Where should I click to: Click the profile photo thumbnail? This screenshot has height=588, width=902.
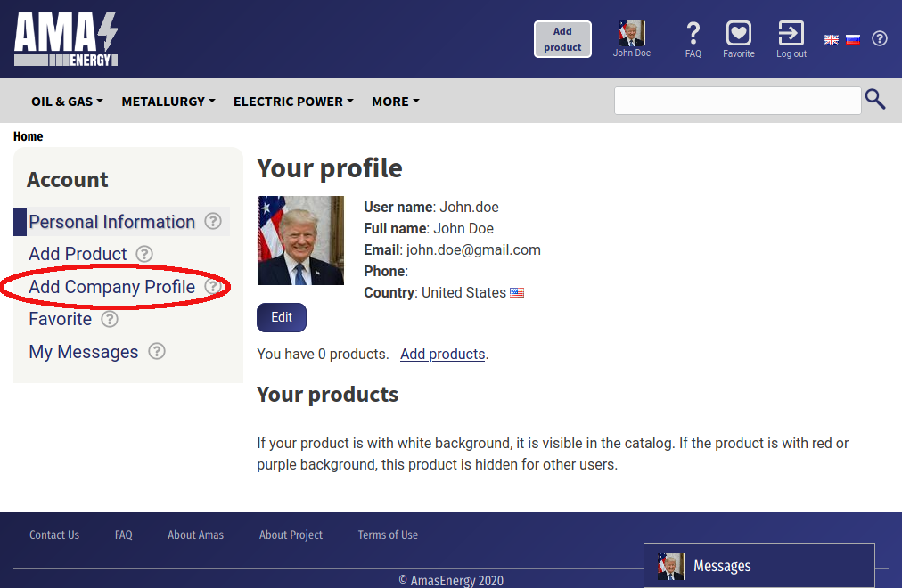(301, 241)
